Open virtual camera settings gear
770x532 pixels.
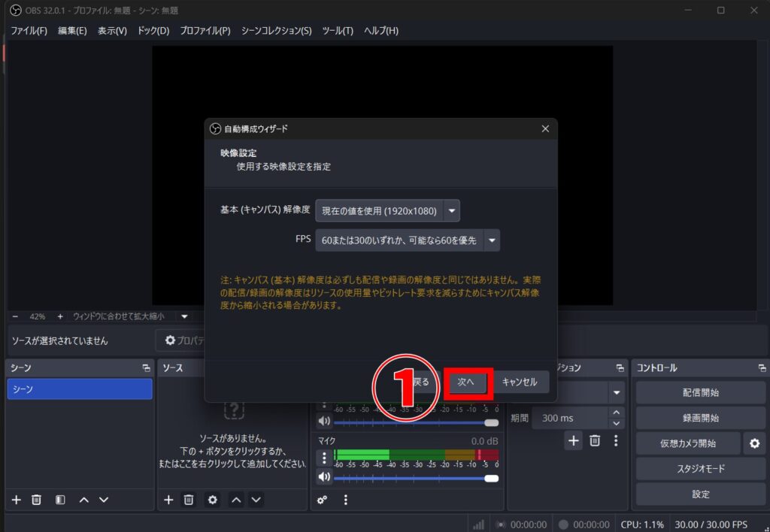755,443
